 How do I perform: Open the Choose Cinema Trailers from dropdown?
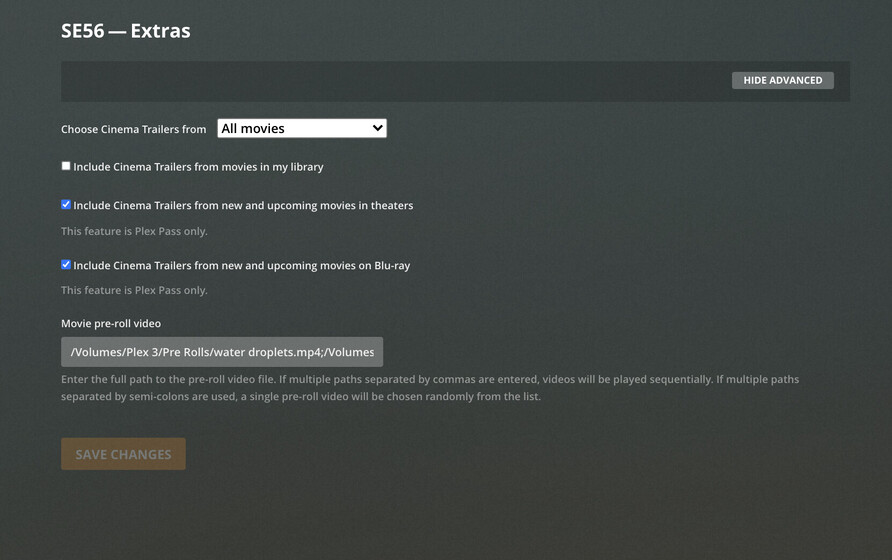[x=302, y=128]
